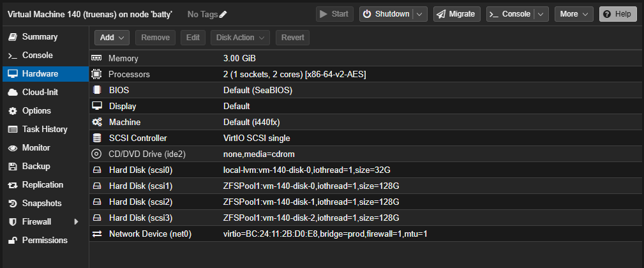This screenshot has width=644, height=268.
Task: Click the Processors CPU icon
Action: click(x=97, y=75)
